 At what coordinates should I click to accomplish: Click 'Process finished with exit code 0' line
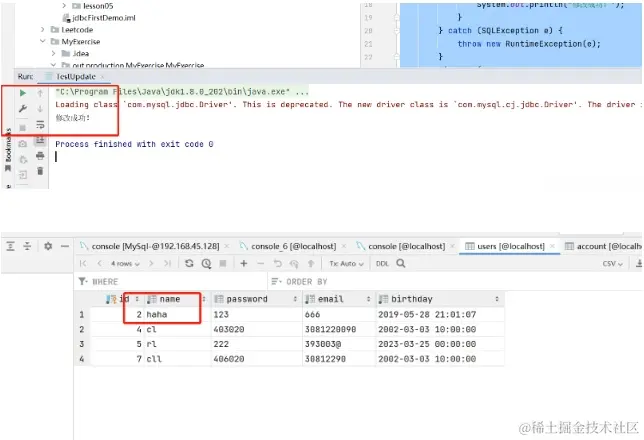click(134, 144)
